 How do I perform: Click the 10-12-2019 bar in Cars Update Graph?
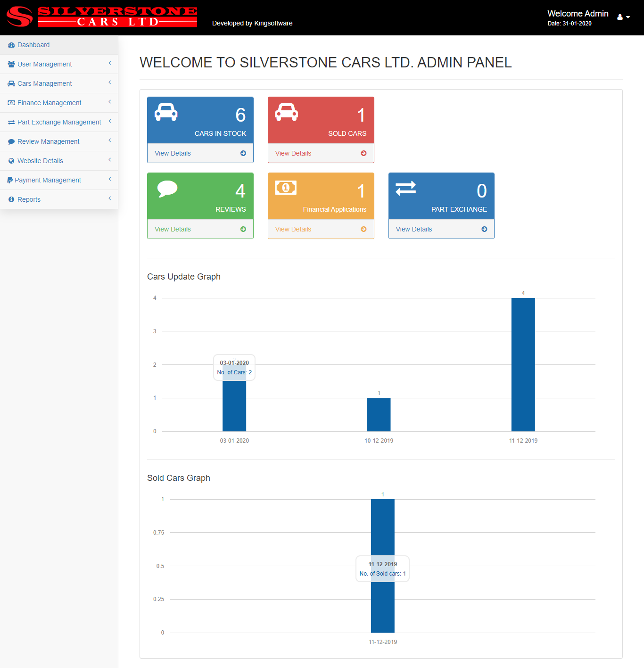click(379, 415)
